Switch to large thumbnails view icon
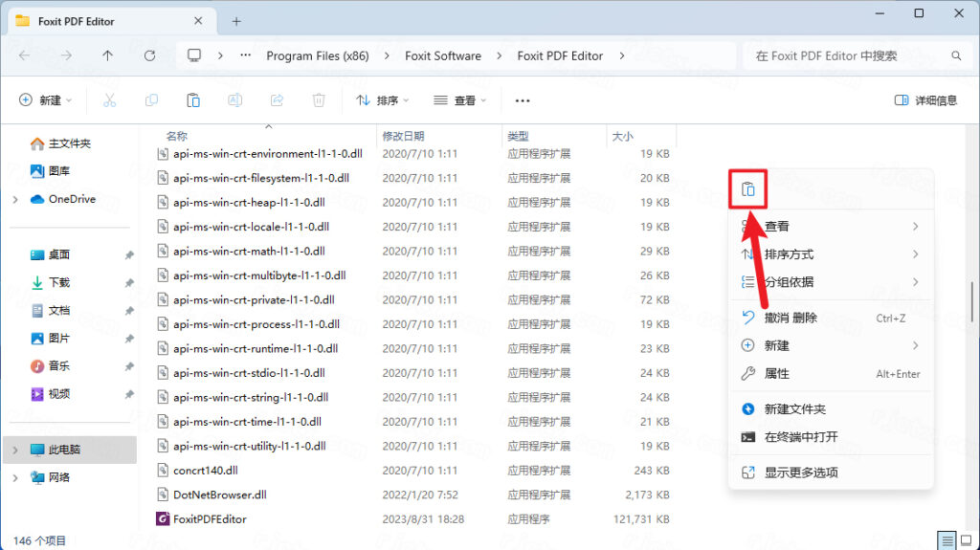This screenshot has height=550, width=980. 967,540
